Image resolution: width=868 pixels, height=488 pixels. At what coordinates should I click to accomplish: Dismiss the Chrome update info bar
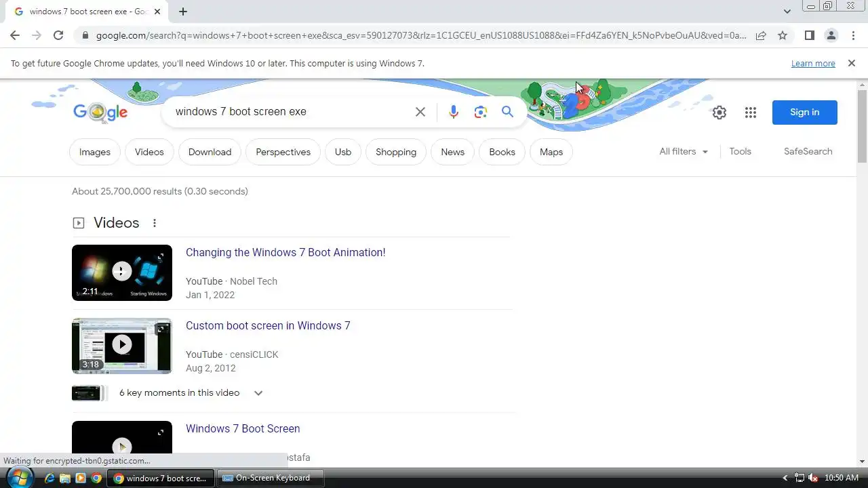(851, 63)
